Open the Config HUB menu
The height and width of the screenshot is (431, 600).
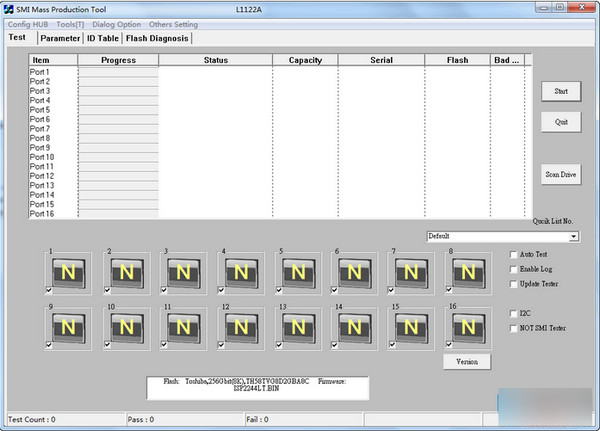(x=28, y=24)
